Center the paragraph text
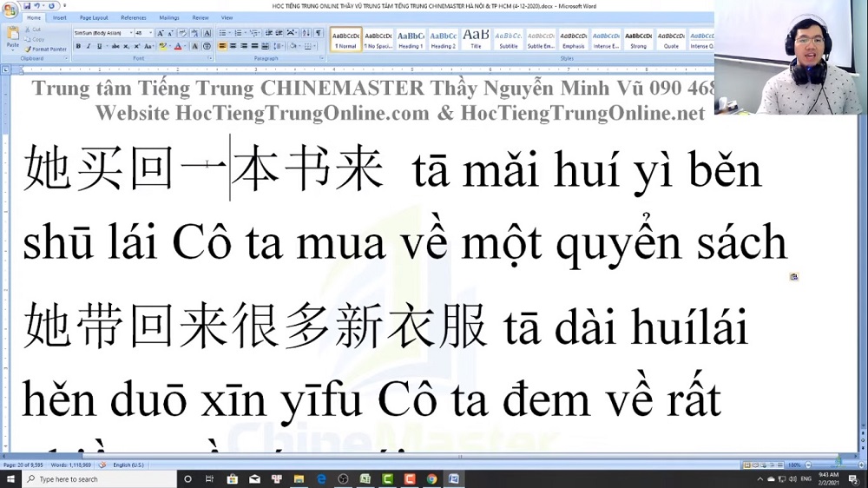 coord(233,46)
